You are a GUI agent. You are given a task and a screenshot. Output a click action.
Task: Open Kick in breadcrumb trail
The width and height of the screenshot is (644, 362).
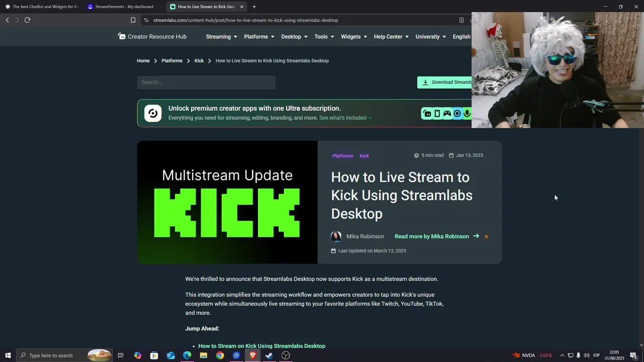(199, 61)
